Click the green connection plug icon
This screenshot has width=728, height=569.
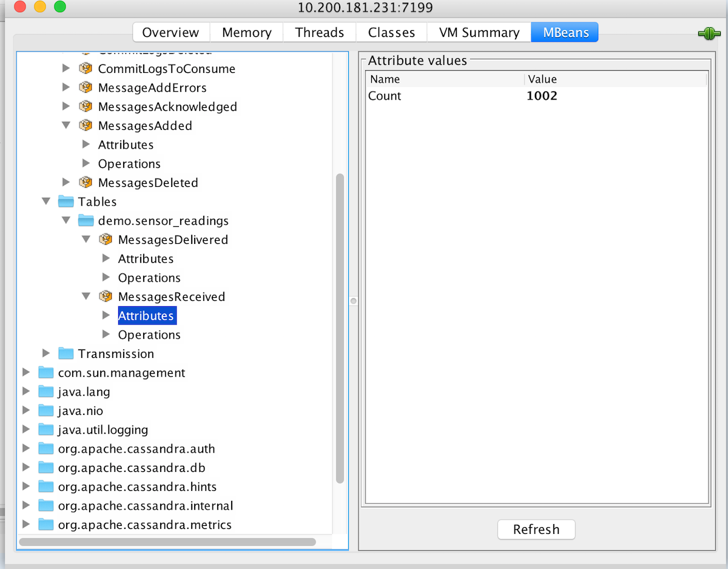709,33
